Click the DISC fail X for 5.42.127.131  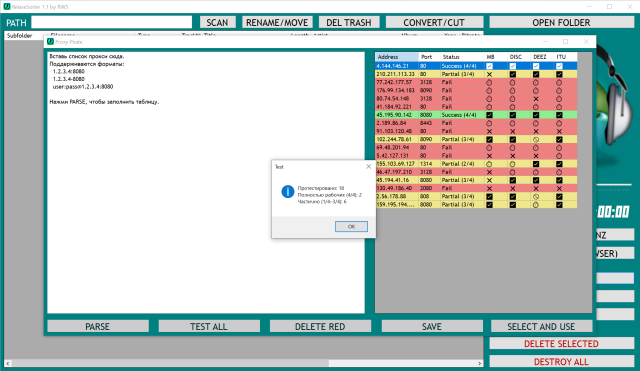[x=513, y=156]
